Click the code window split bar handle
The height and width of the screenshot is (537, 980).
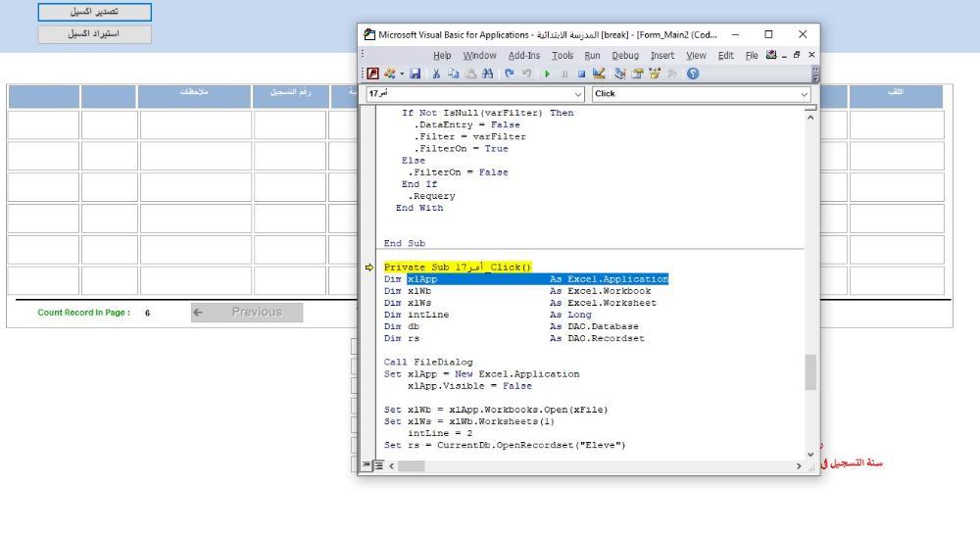point(810,109)
